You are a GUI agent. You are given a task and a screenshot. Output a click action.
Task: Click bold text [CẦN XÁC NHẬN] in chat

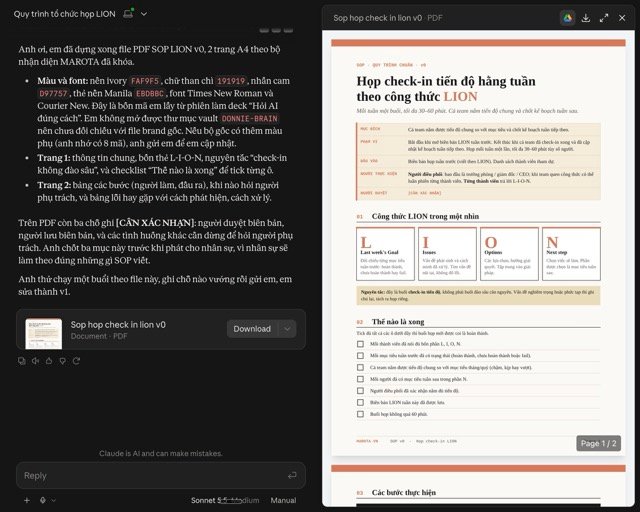tap(156, 223)
